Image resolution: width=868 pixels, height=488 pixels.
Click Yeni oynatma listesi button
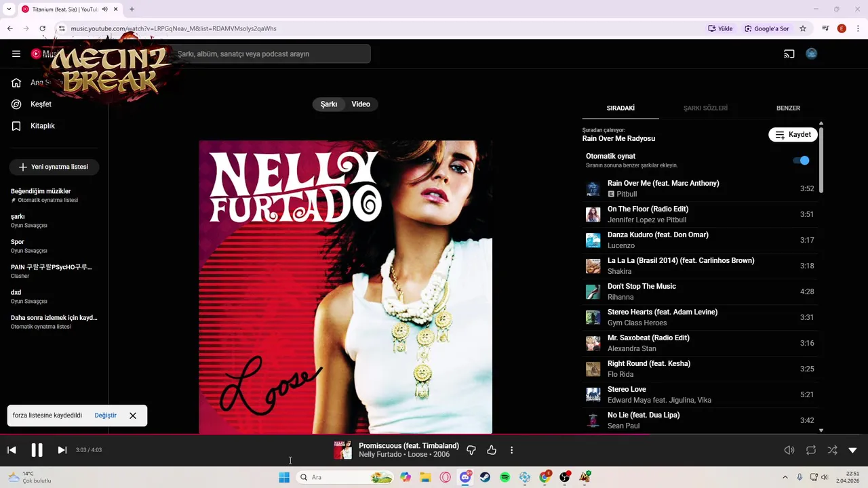pos(54,167)
